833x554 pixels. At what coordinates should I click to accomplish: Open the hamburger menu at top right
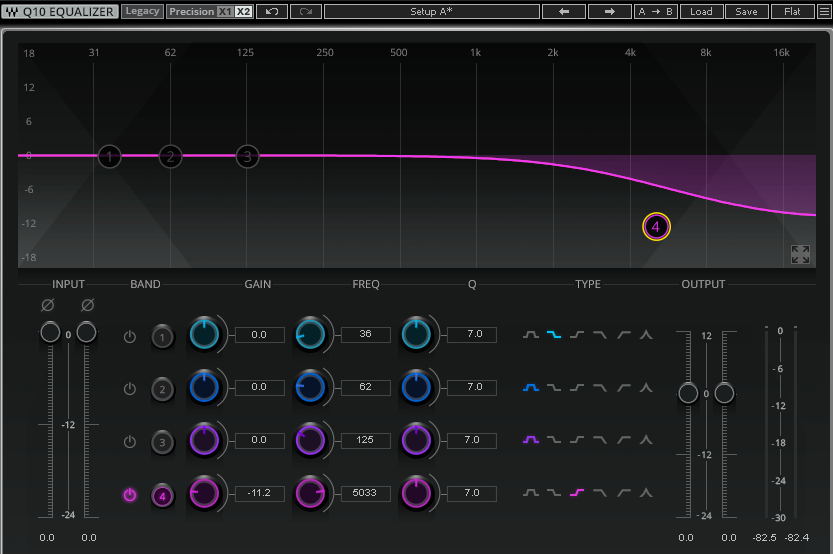824,11
